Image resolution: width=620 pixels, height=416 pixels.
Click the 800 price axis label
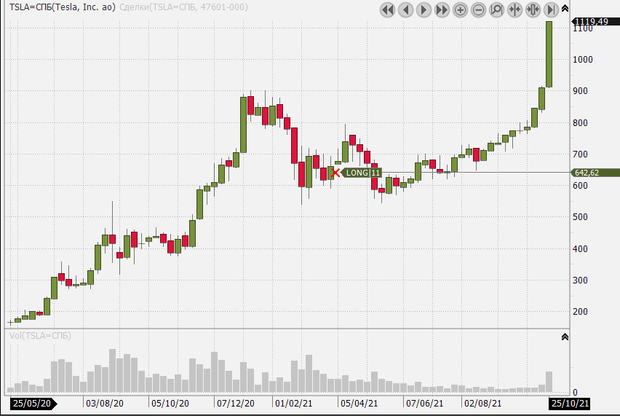point(580,123)
